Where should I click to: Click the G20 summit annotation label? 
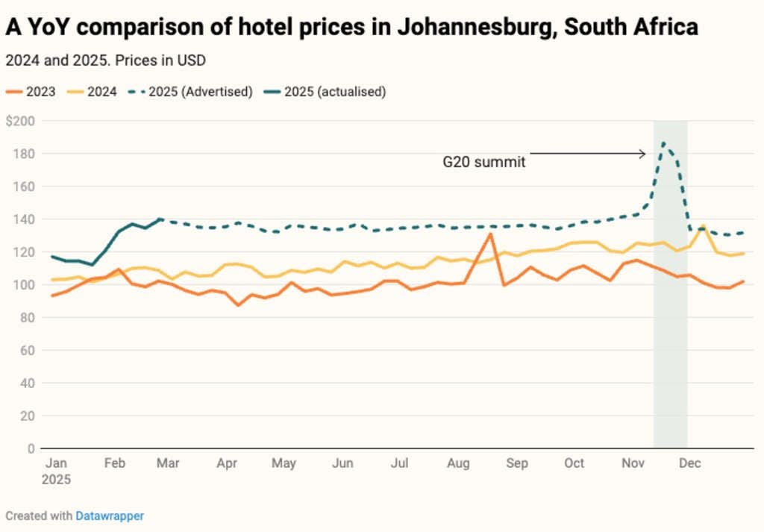pyautogui.click(x=484, y=162)
